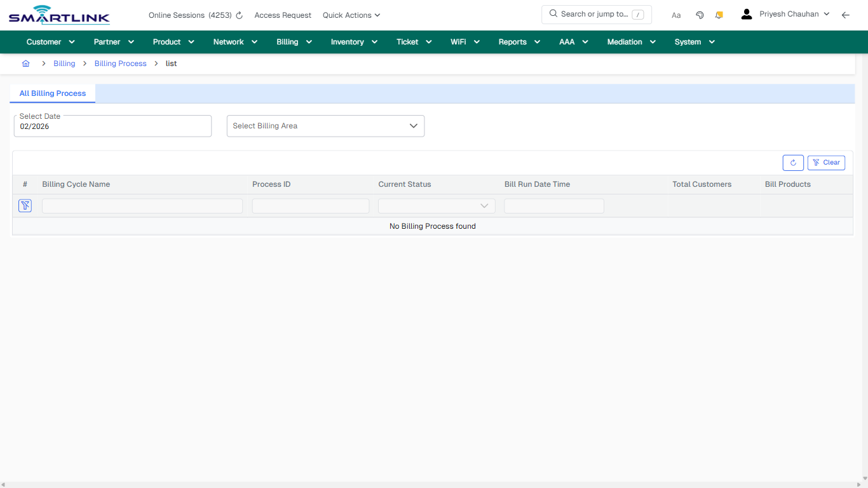Open the notifications bell
This screenshot has width=868, height=488.
point(719,15)
